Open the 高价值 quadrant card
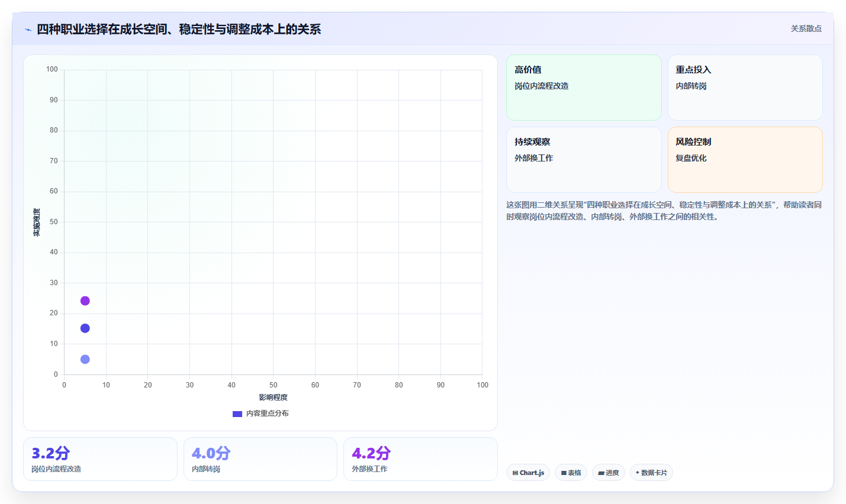Image resolution: width=846 pixels, height=504 pixels. pos(584,88)
